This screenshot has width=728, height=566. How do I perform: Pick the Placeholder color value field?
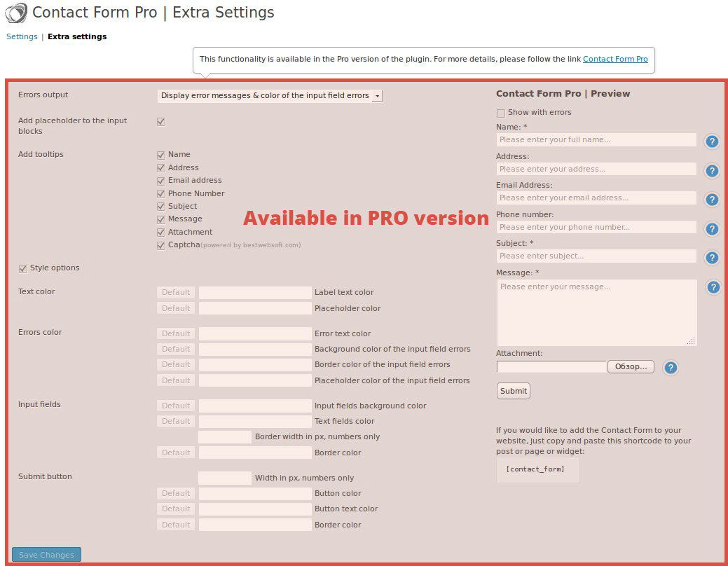[x=255, y=308]
